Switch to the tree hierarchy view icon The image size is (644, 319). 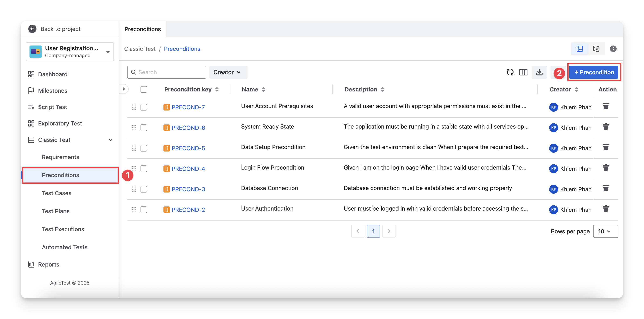click(596, 49)
